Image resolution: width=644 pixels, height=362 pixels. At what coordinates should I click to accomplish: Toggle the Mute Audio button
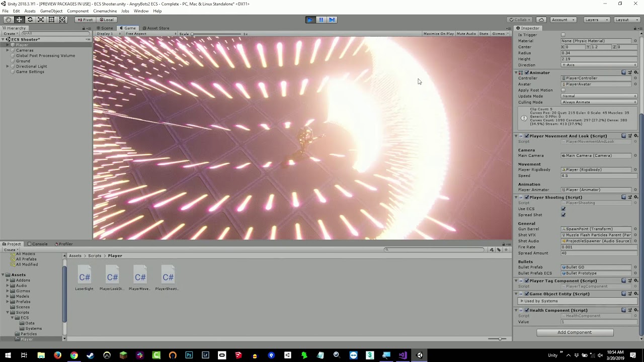coord(466,34)
